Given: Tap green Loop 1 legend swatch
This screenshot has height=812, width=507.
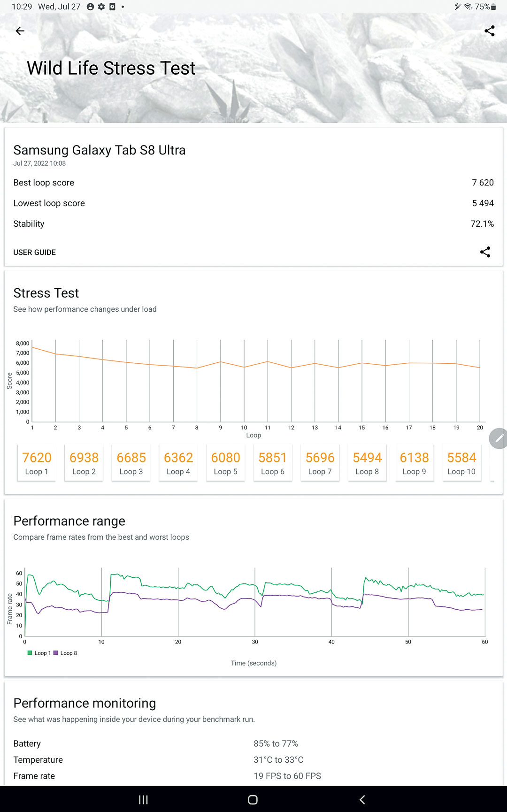Looking at the screenshot, I should pos(30,653).
